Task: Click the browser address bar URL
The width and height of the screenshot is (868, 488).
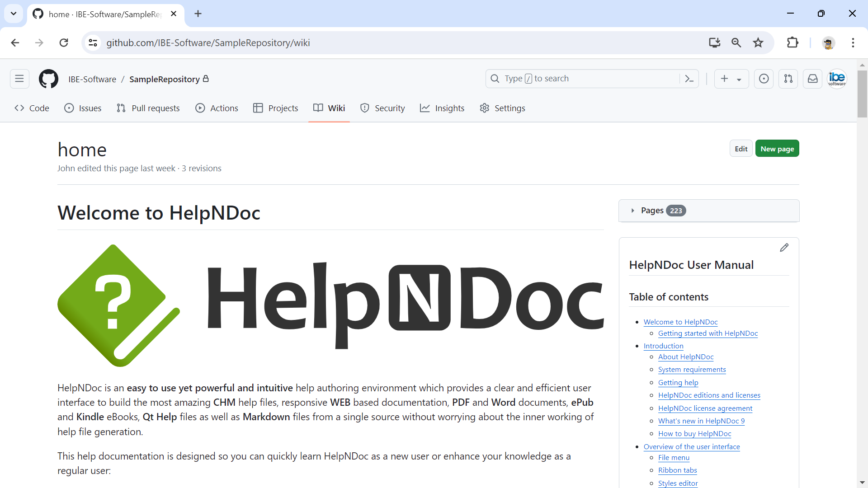Action: [x=208, y=43]
